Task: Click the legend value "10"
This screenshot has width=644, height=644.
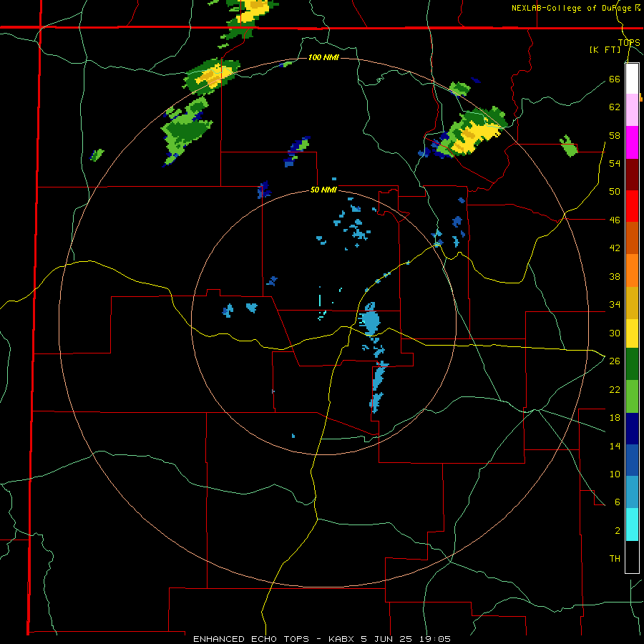Action: coord(615,474)
